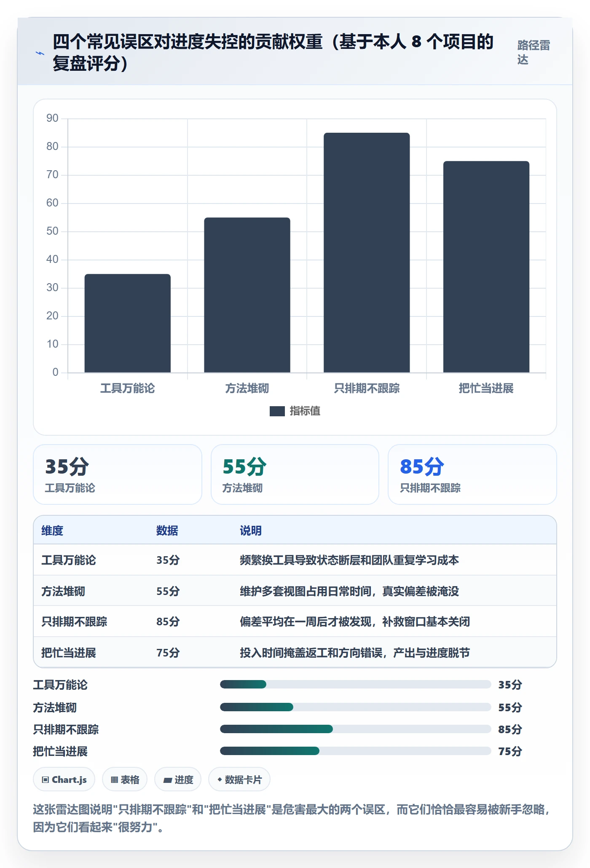Select the Chart.js tag chip
This screenshot has width=590, height=868.
64,780
